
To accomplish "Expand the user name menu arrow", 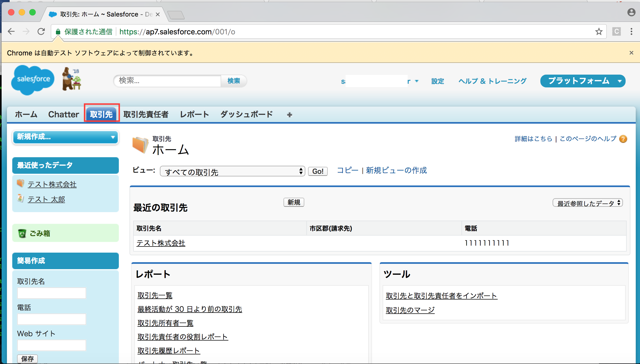I will [x=417, y=81].
